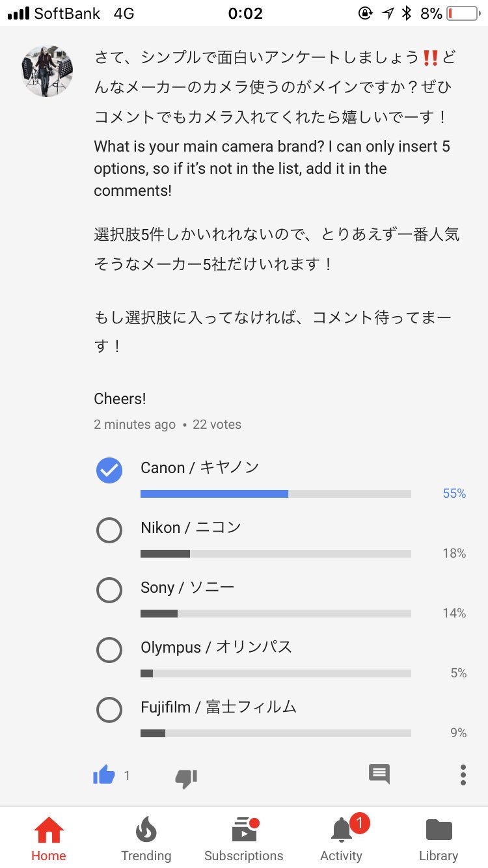
Task: Go to the Trending tab
Action: tap(146, 839)
